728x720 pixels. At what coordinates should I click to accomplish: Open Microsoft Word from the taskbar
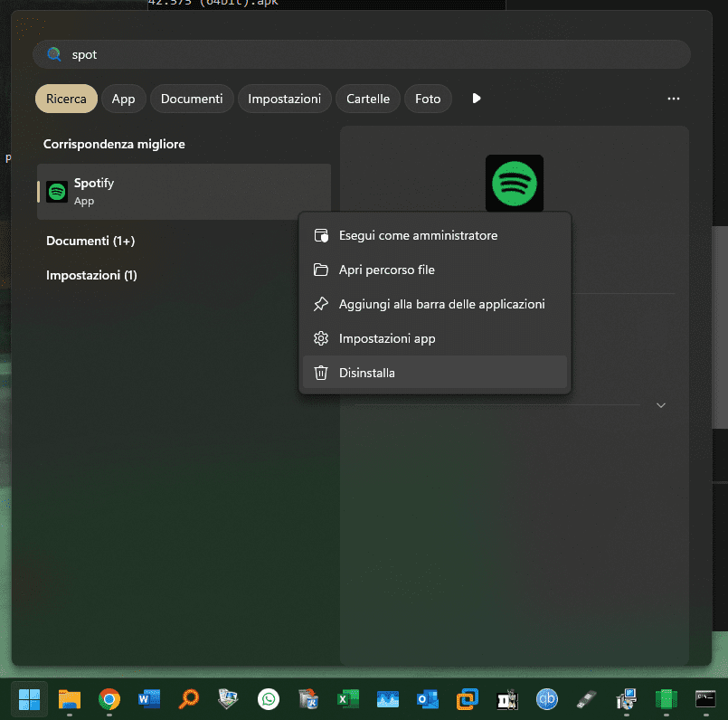click(149, 699)
